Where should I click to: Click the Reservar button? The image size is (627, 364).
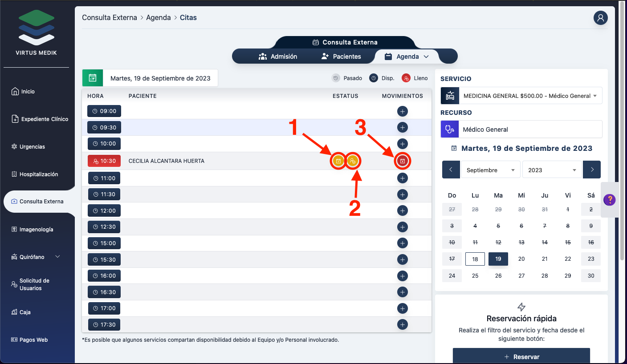pyautogui.click(x=521, y=356)
